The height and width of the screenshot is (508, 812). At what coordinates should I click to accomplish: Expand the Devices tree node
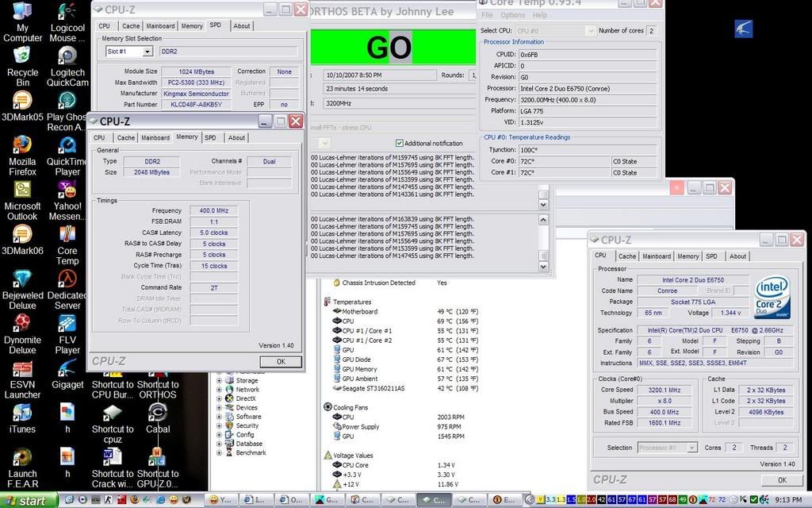[219, 407]
